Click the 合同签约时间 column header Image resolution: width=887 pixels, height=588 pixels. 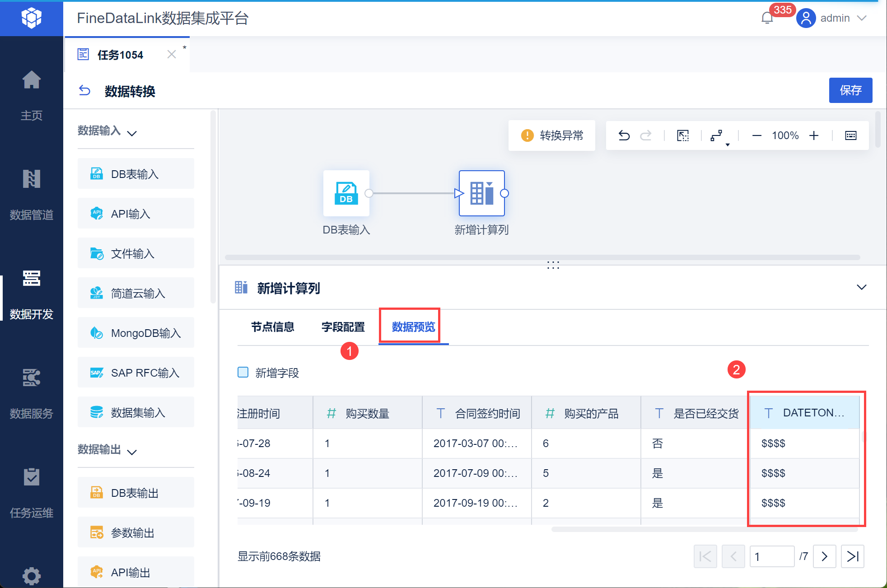coord(477,413)
